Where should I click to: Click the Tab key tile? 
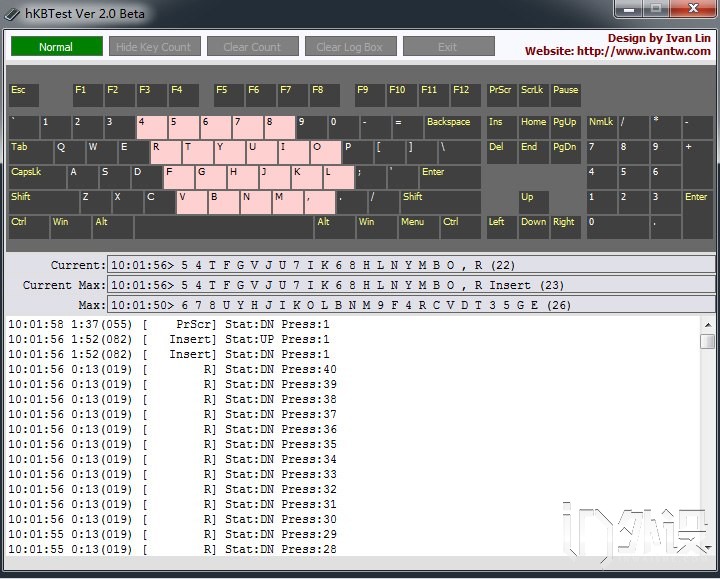31,152
